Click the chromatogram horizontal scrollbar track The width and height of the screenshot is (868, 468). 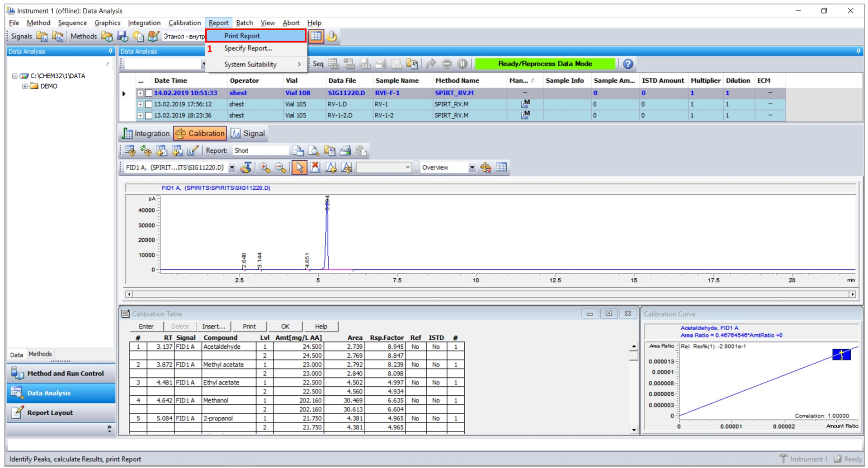pyautogui.click(x=490, y=294)
